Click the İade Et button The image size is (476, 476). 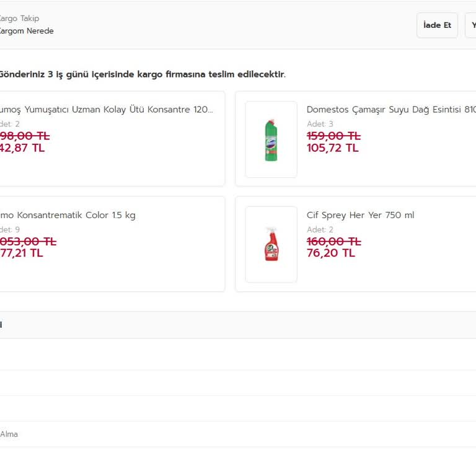coord(437,25)
